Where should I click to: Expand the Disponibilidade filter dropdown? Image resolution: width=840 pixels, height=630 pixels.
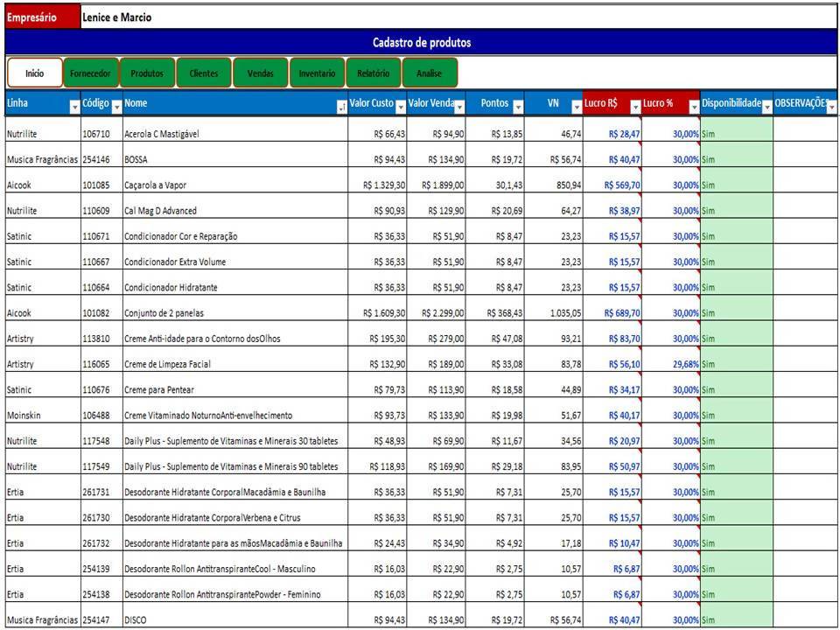[767, 108]
